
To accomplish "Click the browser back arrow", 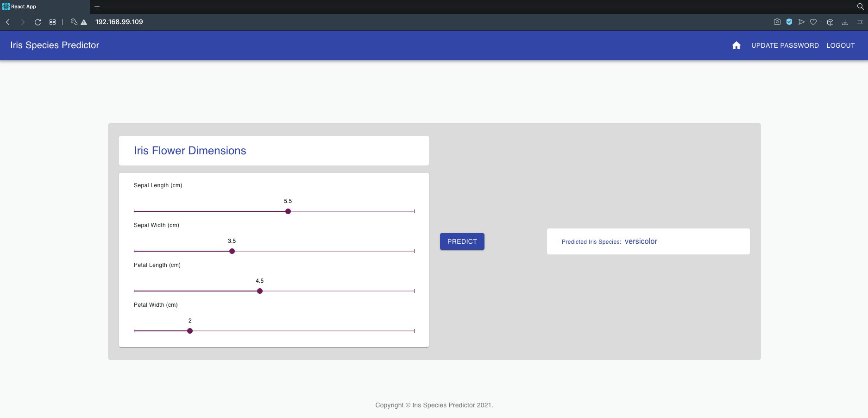I will click(x=8, y=22).
